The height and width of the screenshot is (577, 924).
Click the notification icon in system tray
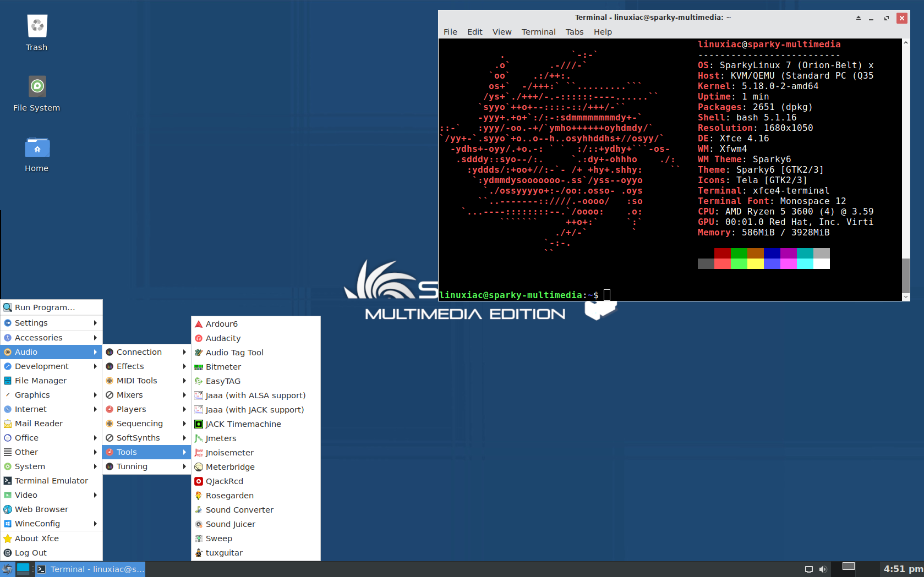pyautogui.click(x=808, y=569)
